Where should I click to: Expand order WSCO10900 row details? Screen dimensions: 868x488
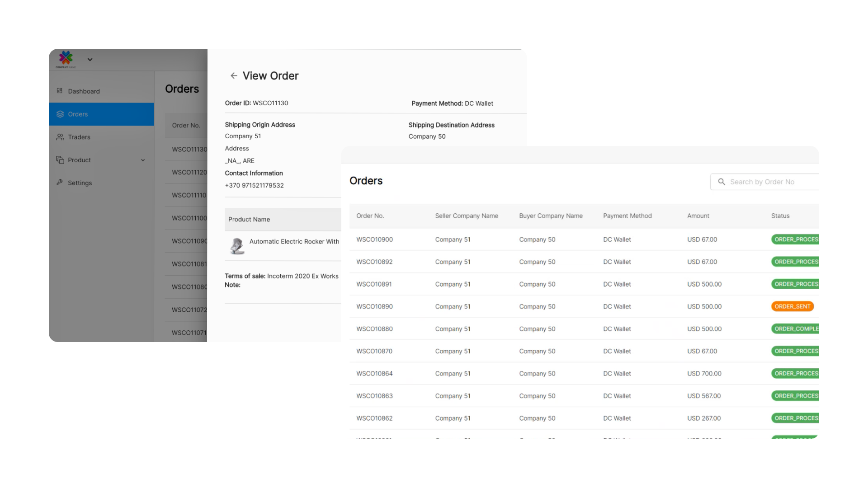pyautogui.click(x=374, y=239)
